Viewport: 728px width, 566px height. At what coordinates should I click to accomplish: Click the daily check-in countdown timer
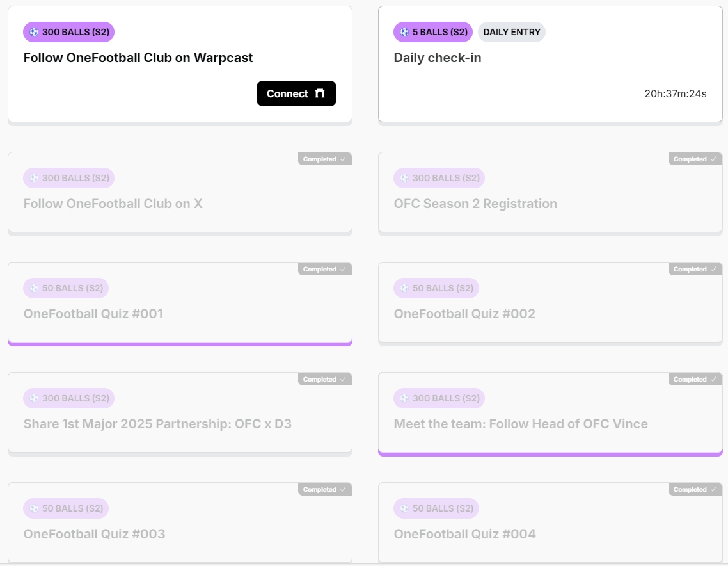click(x=675, y=94)
